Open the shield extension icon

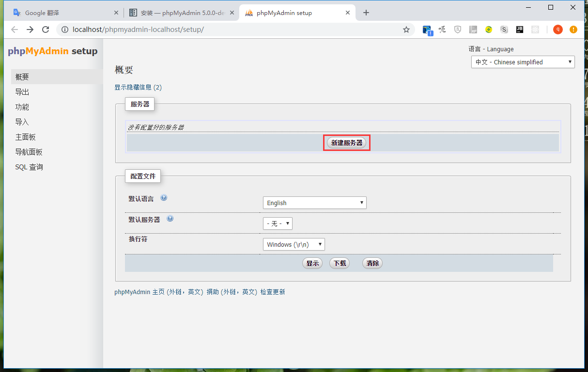tap(458, 30)
